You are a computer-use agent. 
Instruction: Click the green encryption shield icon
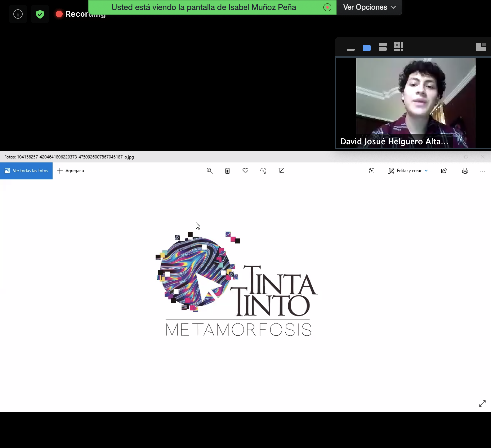[x=40, y=14]
